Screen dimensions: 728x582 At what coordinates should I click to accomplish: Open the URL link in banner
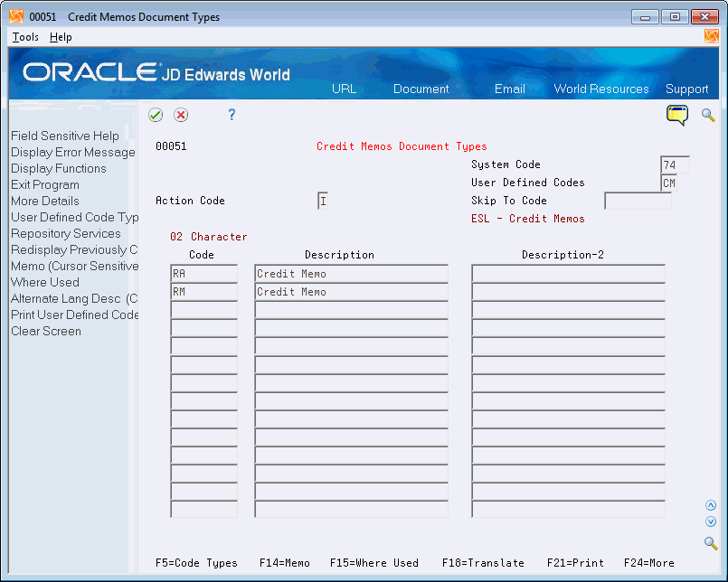pos(344,89)
